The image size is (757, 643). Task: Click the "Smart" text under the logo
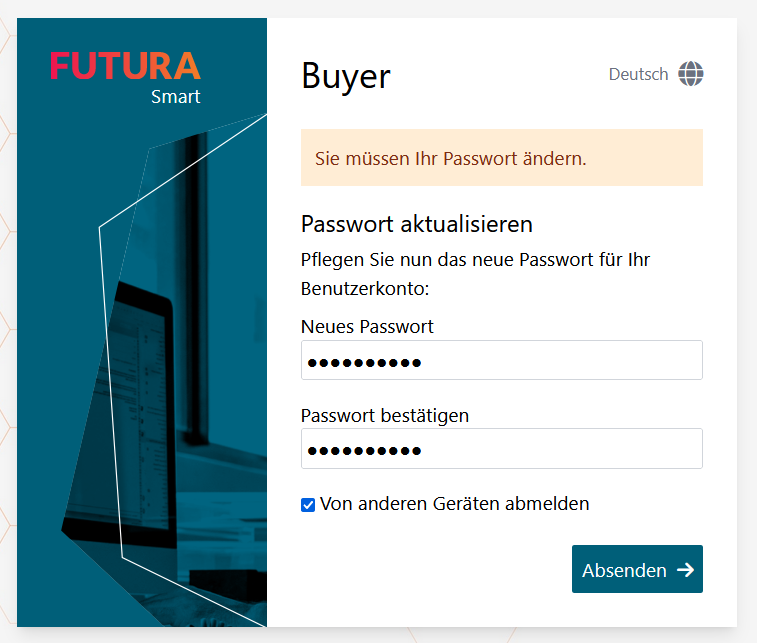tap(176, 97)
